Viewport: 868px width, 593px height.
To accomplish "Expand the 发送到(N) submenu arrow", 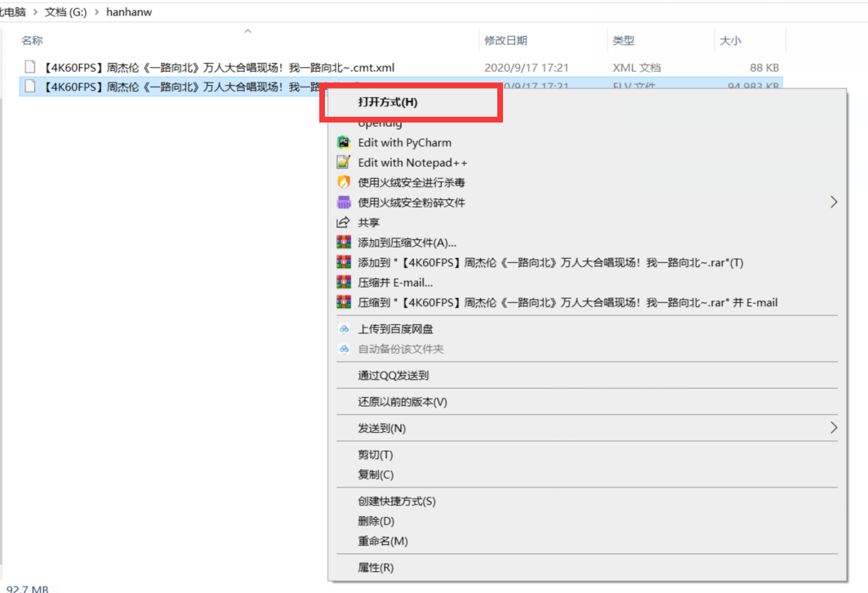I will click(x=834, y=428).
